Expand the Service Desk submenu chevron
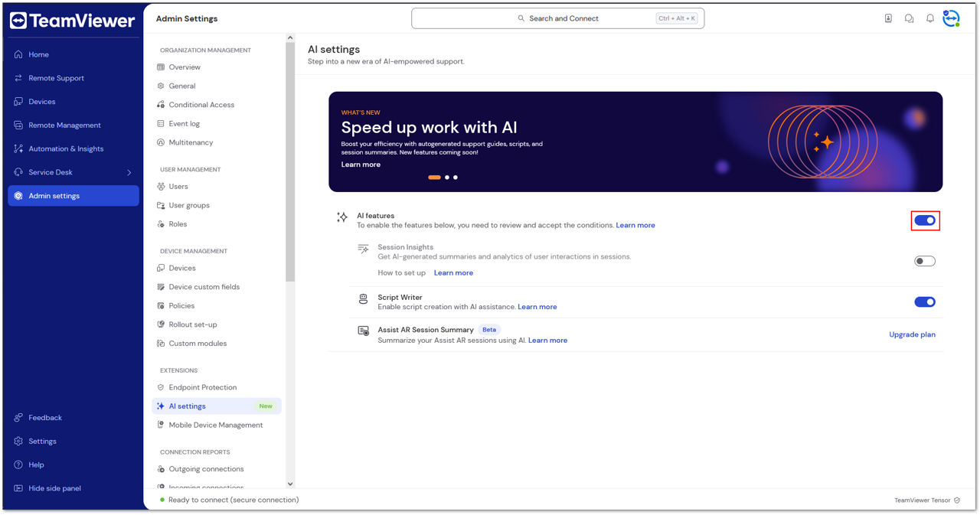This screenshot has width=980, height=515. click(x=129, y=173)
